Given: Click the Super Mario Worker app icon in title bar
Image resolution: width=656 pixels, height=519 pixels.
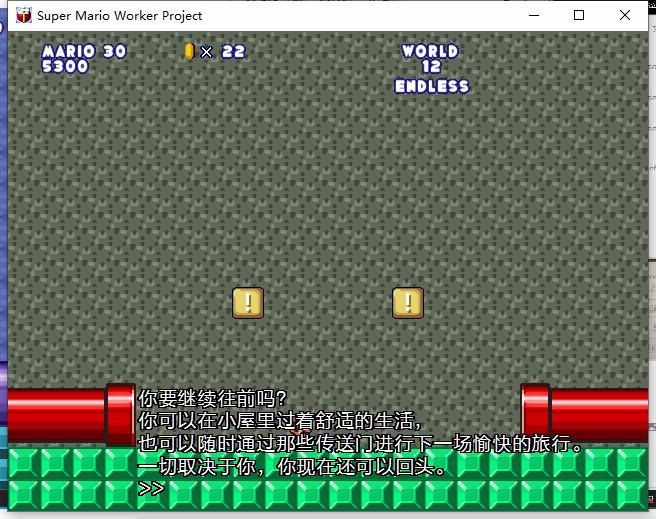Looking at the screenshot, I should (24, 15).
